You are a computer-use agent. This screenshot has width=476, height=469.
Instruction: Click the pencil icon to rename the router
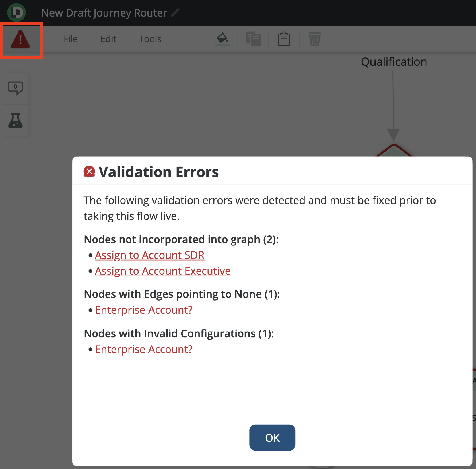tap(175, 13)
